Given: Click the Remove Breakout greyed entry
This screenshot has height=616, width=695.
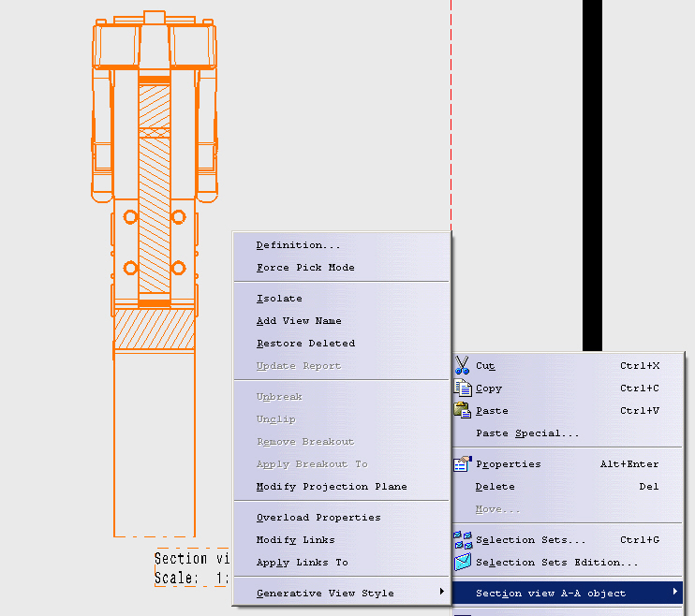Looking at the screenshot, I should point(305,441).
